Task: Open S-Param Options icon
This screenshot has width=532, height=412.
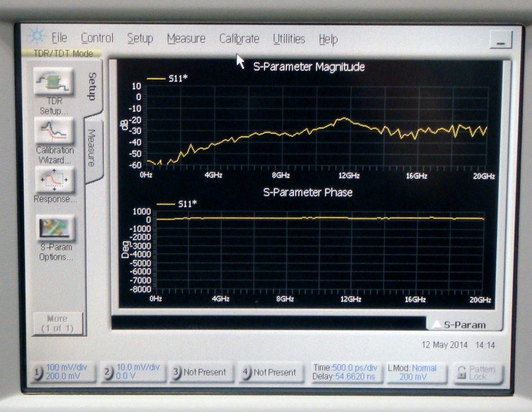Action: click(x=55, y=227)
